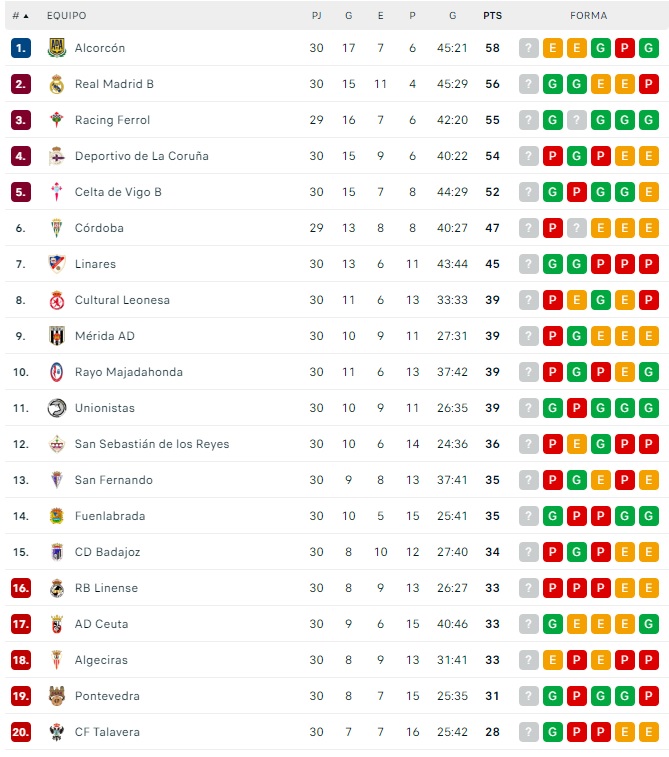Open San Sebastián de los Reyes link

[151, 444]
